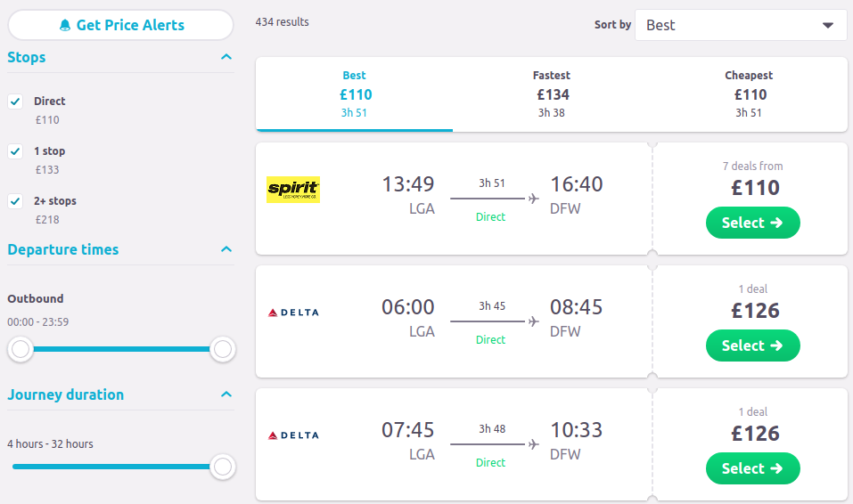853x504 pixels.
Task: Click the Outbound slider left handle
Action: click(x=21, y=349)
